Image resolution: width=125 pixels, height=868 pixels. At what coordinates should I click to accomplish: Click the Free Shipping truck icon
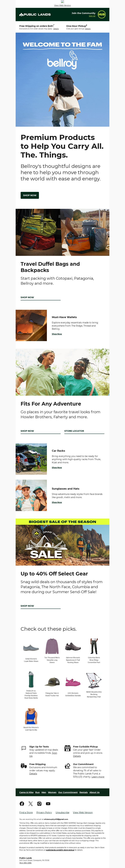click(x=24, y=766)
